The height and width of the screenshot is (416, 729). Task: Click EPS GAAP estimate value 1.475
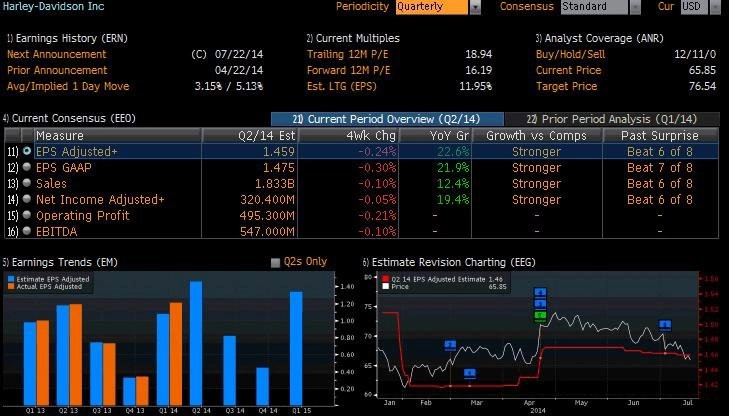(x=278, y=167)
